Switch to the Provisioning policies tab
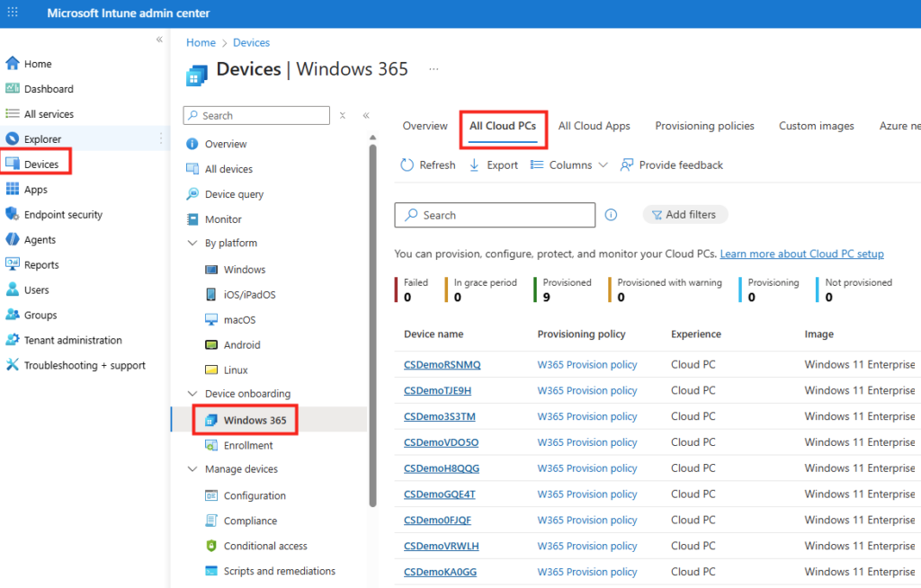This screenshot has width=921, height=588. [x=704, y=126]
